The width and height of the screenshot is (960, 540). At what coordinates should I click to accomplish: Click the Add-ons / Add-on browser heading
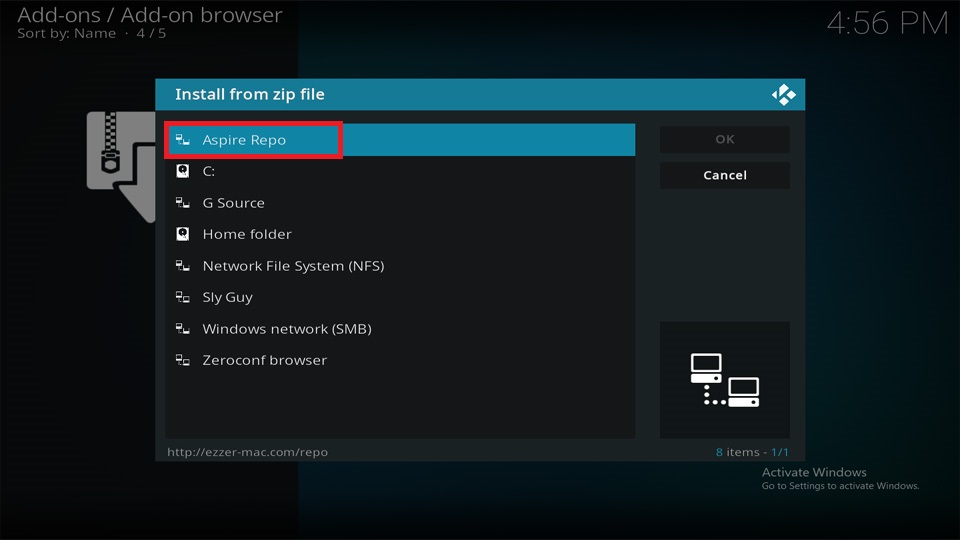pyautogui.click(x=150, y=15)
